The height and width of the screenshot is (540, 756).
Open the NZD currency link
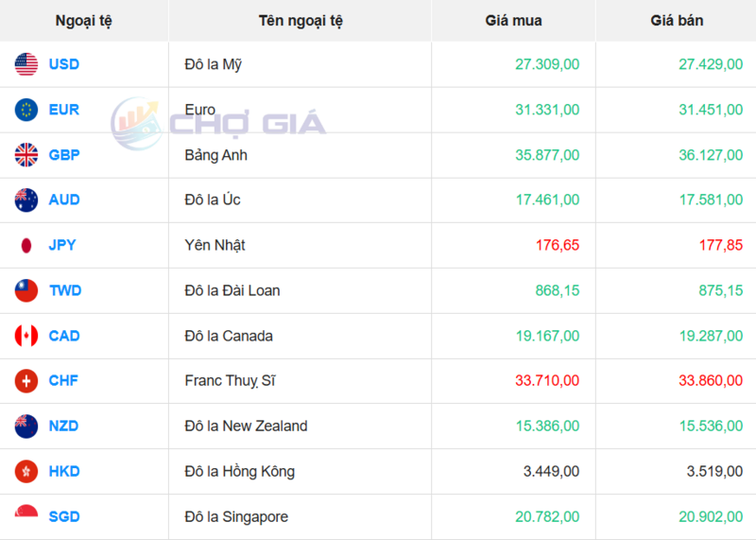point(63,426)
